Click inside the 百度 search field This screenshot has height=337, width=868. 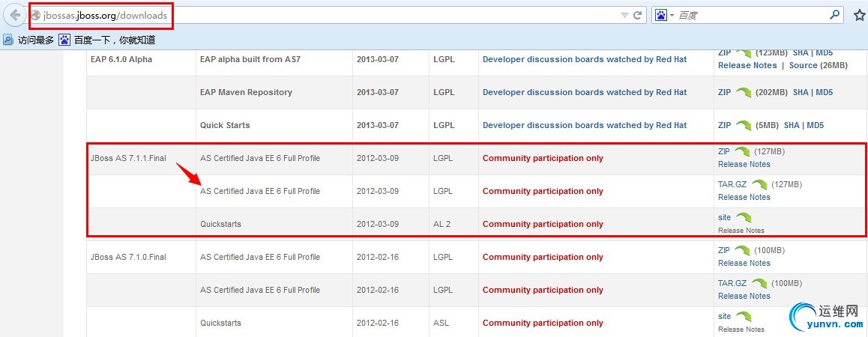[750, 16]
